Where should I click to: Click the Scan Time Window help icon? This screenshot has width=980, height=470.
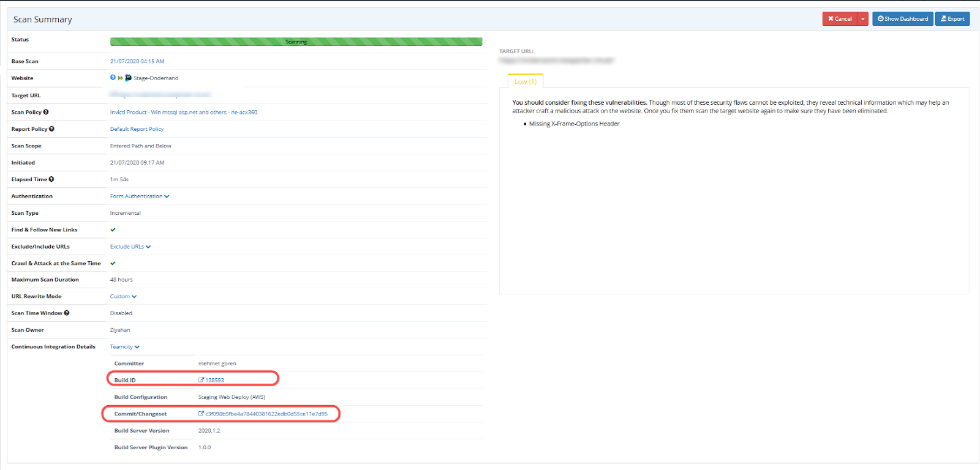point(67,313)
